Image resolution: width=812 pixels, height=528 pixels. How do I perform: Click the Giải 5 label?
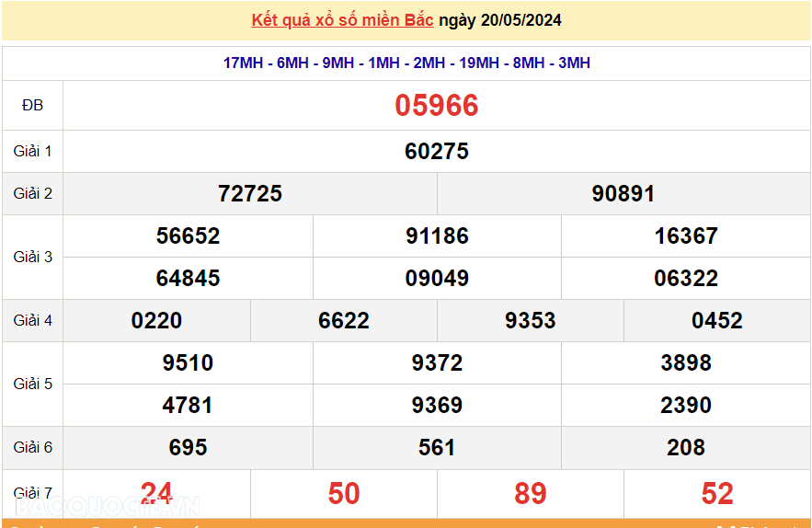pyautogui.click(x=32, y=384)
